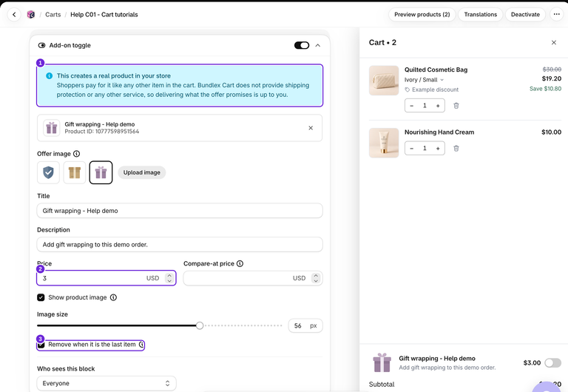
Task: Show the Show product image info tooltip
Action: [x=113, y=297]
